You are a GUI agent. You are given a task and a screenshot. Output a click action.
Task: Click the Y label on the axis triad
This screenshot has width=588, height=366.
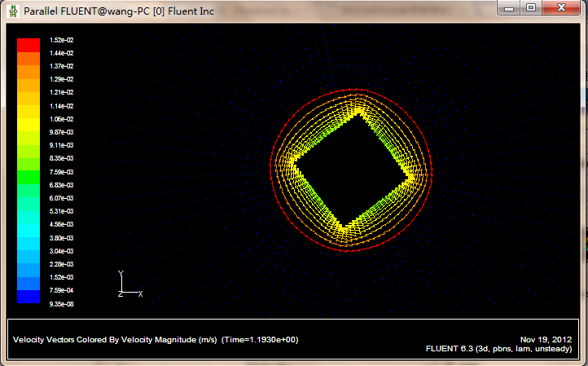[121, 274]
